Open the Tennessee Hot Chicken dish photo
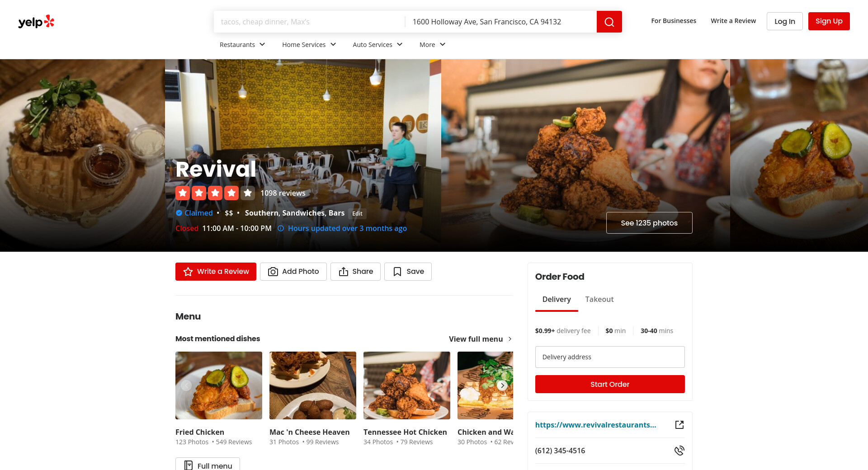The height and width of the screenshot is (470, 868). click(x=407, y=385)
